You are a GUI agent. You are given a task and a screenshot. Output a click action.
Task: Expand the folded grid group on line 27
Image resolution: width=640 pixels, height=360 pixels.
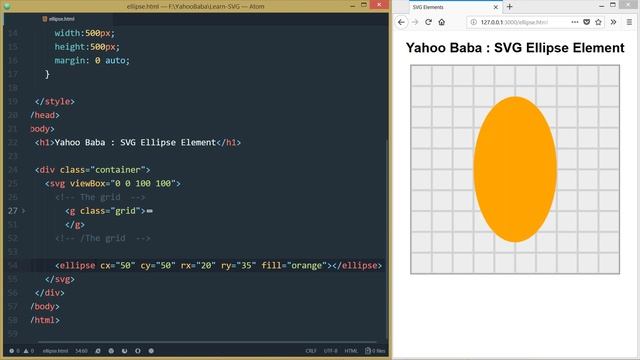(x=23, y=211)
